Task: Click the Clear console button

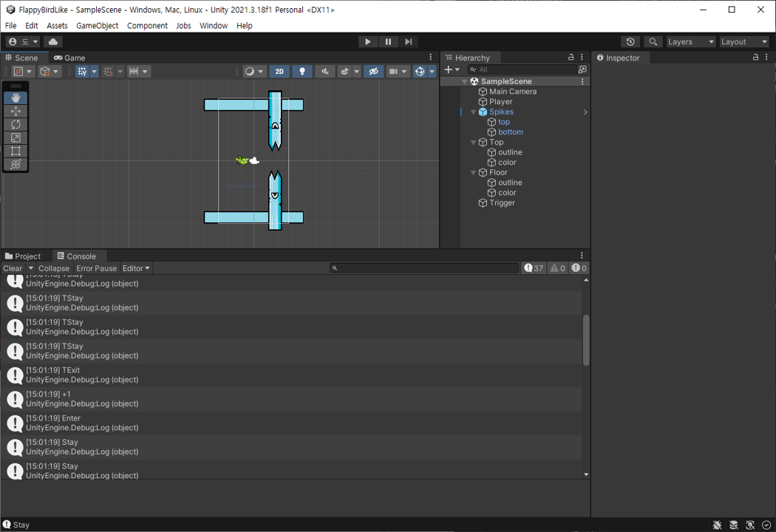Action: [13, 268]
